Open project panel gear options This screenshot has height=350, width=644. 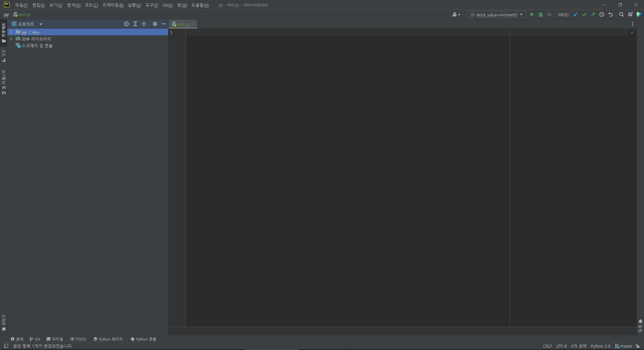[x=155, y=24]
